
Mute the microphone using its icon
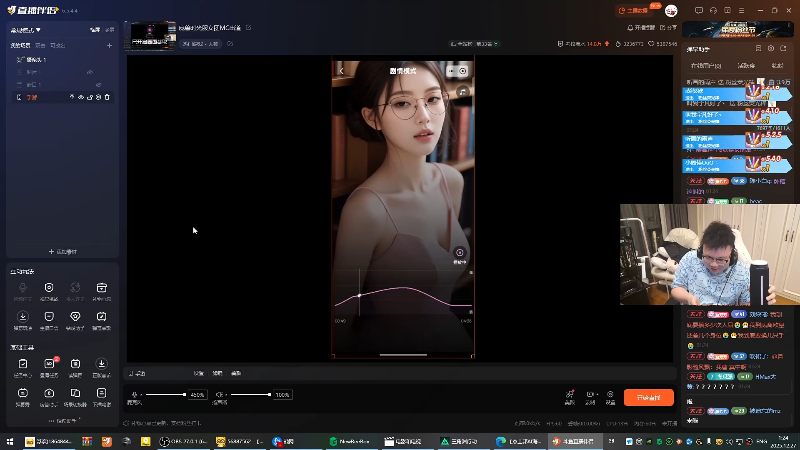pos(135,394)
